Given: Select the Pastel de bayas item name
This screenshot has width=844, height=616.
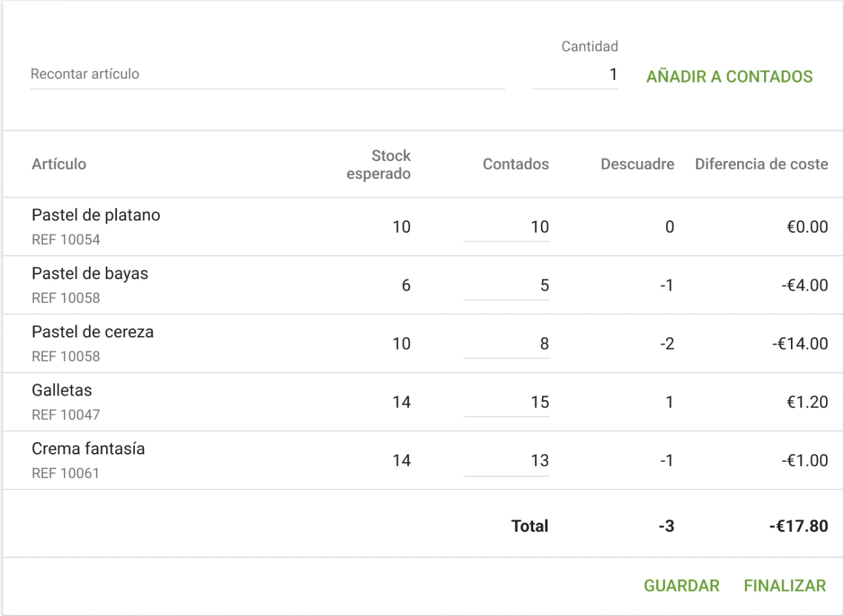Looking at the screenshot, I should (x=90, y=273).
